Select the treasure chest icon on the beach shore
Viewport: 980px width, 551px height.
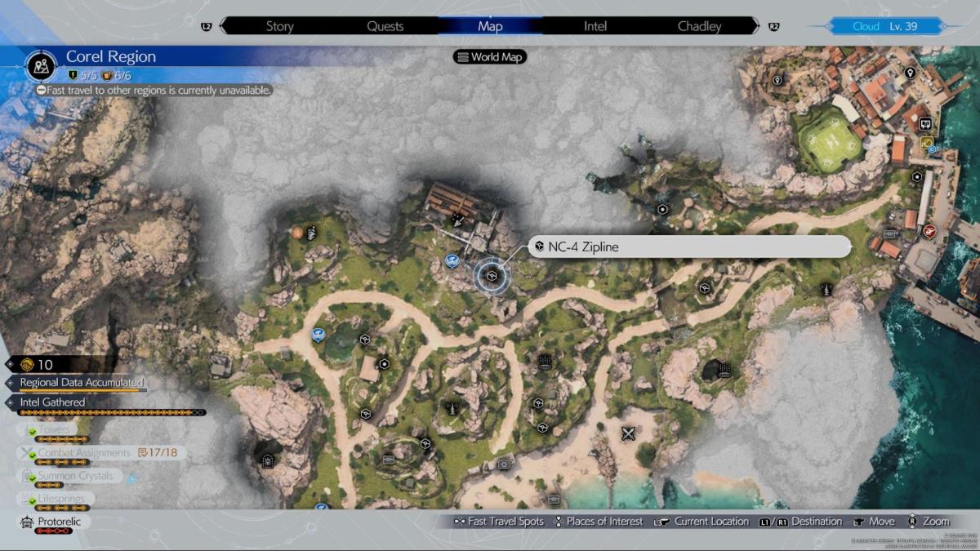tap(555, 498)
